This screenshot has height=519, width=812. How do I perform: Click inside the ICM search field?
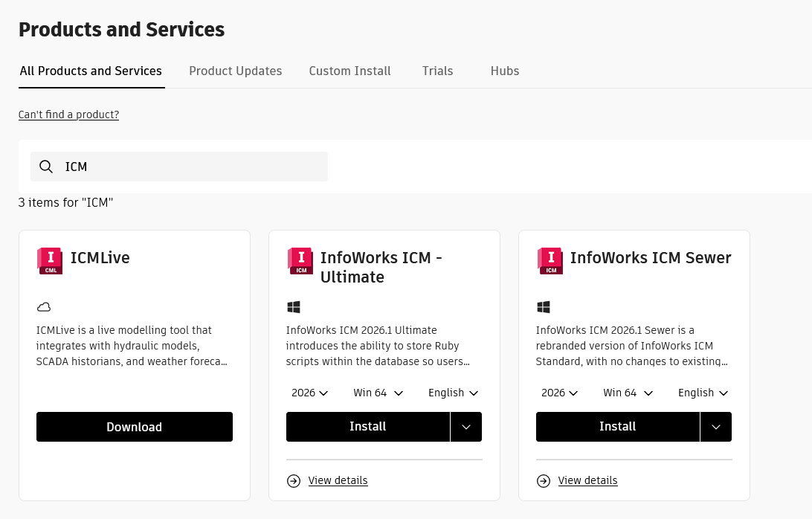178,167
